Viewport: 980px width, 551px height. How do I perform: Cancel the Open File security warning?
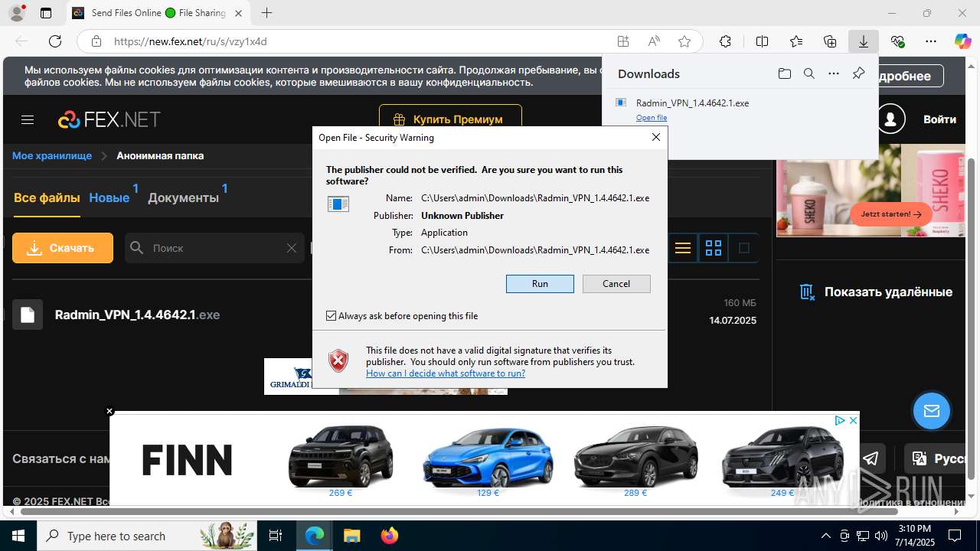tap(616, 284)
